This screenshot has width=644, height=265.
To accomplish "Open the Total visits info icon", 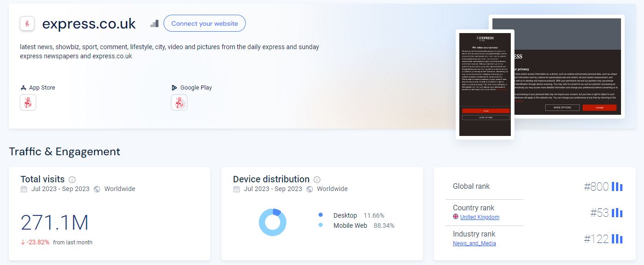I will [x=72, y=180].
